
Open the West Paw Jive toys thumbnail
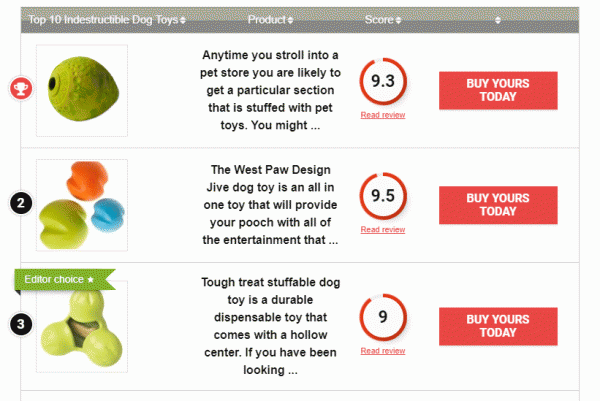click(x=82, y=205)
